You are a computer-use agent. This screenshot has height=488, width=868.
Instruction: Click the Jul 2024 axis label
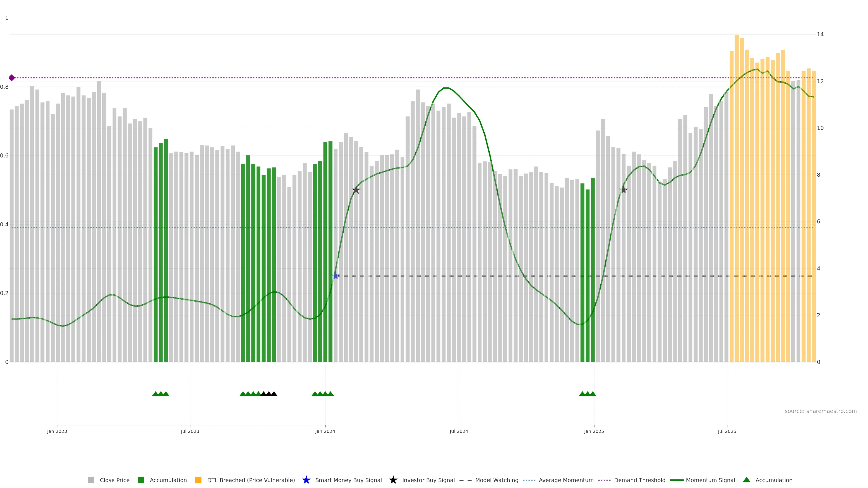click(459, 431)
